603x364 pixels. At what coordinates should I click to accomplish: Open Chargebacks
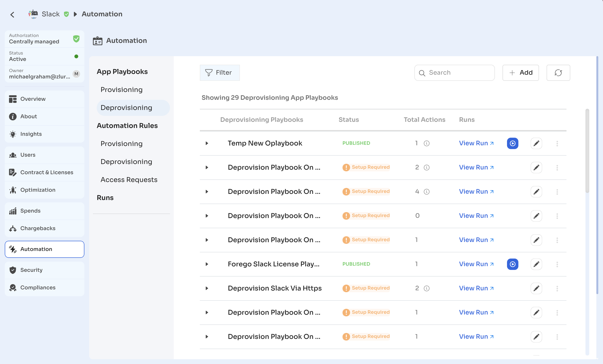tap(44, 228)
